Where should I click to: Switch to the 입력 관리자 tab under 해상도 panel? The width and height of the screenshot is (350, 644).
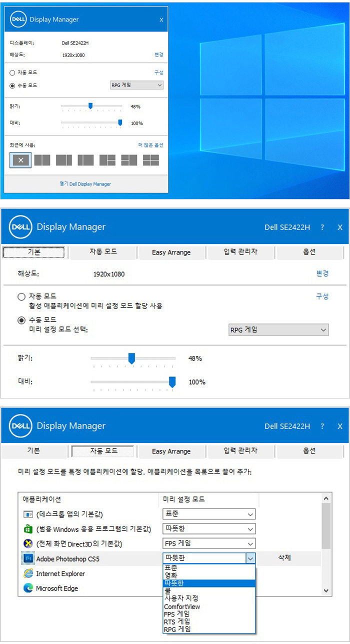pyautogui.click(x=240, y=252)
